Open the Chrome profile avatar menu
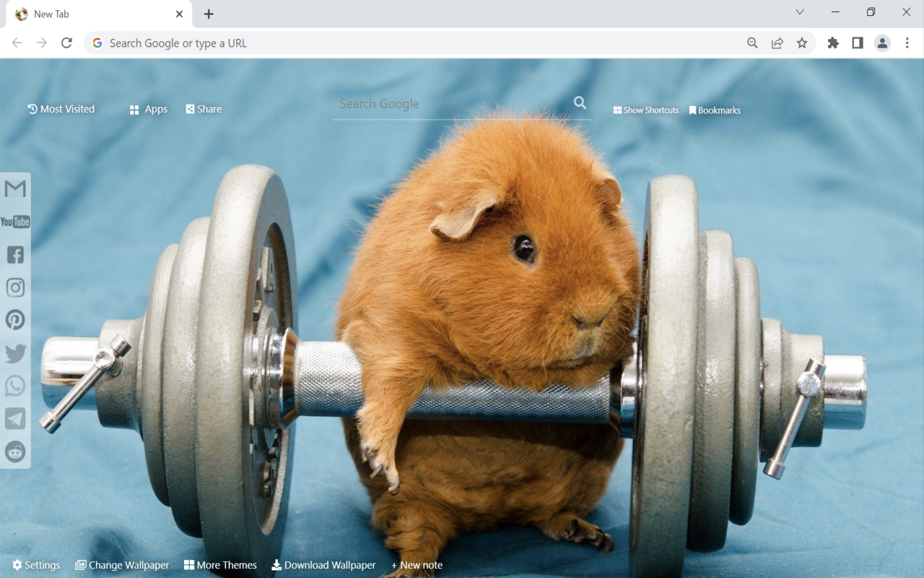This screenshot has height=578, width=924. click(882, 43)
